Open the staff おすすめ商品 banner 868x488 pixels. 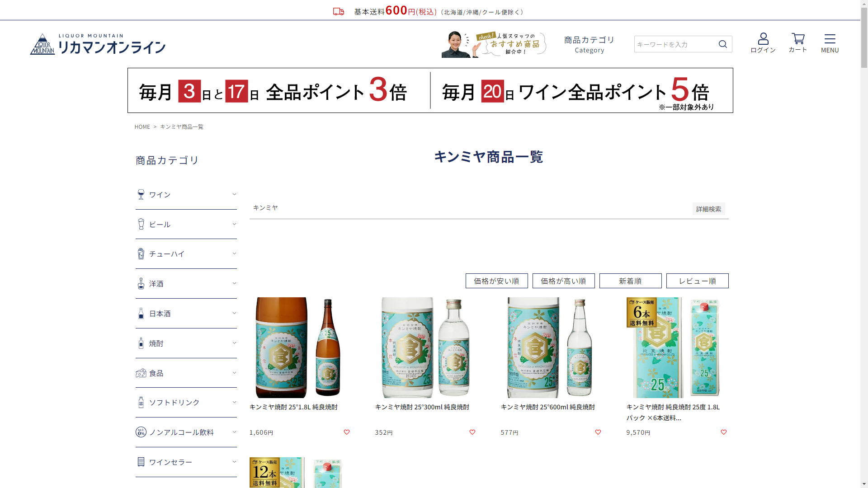point(494,44)
